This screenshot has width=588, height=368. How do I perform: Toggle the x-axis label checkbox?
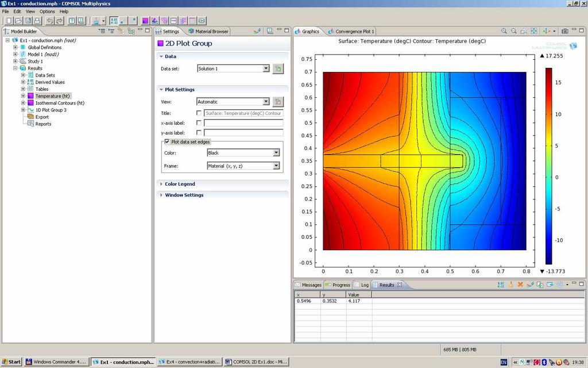coord(199,123)
